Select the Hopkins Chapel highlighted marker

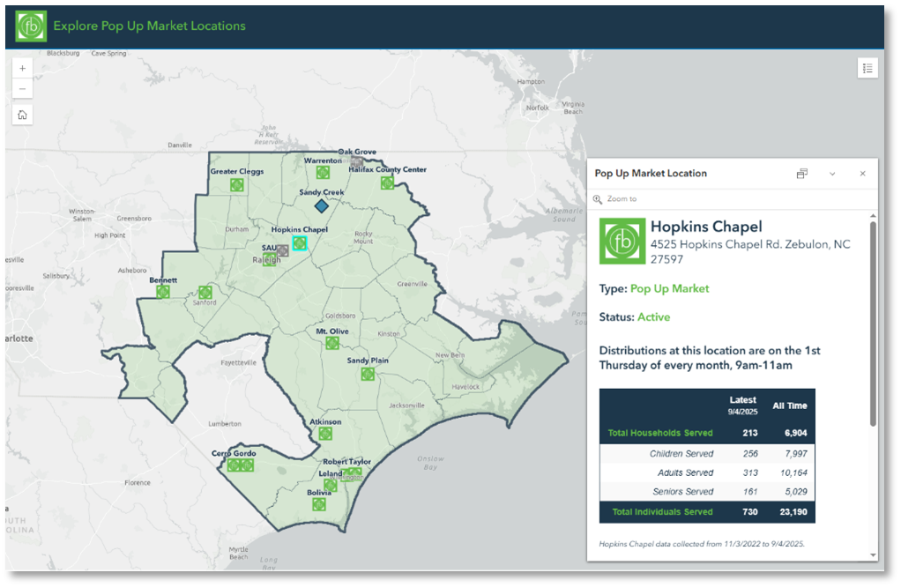[x=300, y=243]
